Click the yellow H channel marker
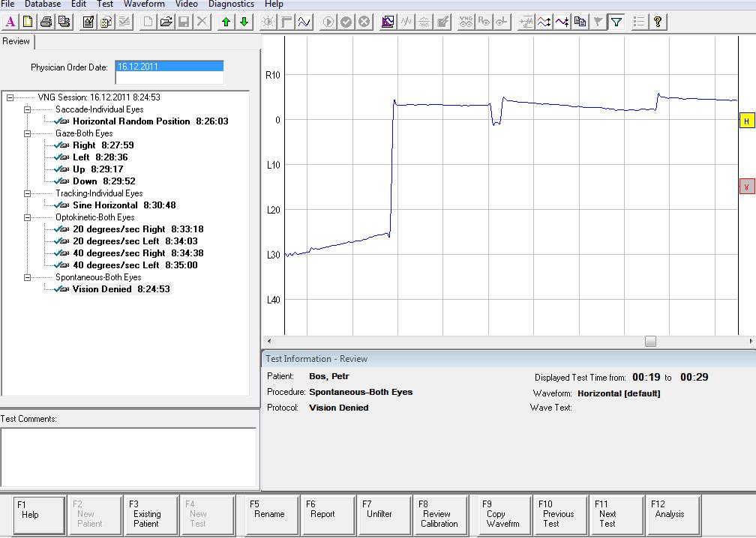The width and height of the screenshot is (756, 538). click(x=747, y=121)
